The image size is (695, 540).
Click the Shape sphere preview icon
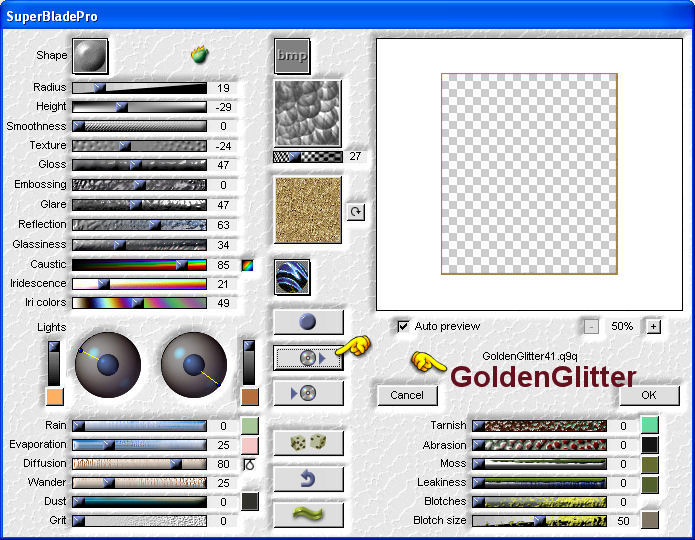[x=90, y=56]
